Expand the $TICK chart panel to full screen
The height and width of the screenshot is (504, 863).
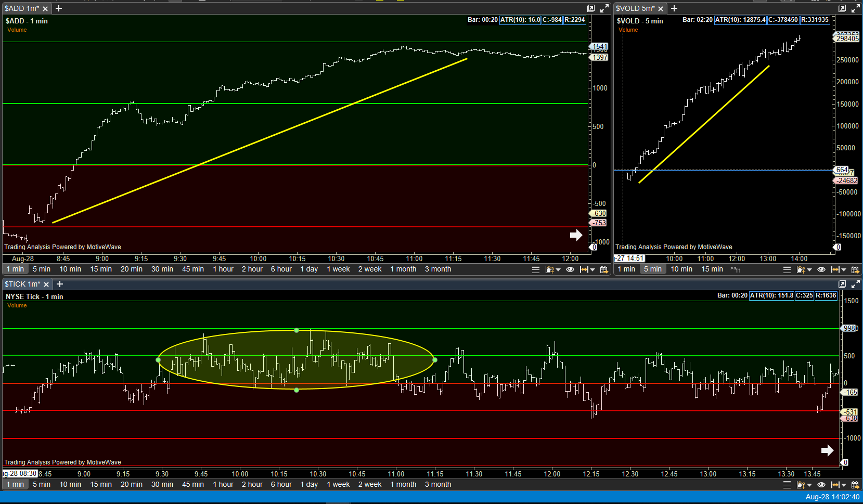click(856, 284)
